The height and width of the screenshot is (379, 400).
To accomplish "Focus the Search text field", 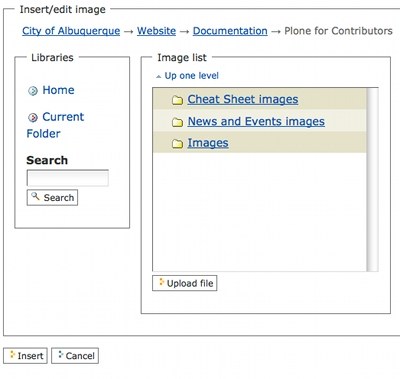I will (x=68, y=178).
